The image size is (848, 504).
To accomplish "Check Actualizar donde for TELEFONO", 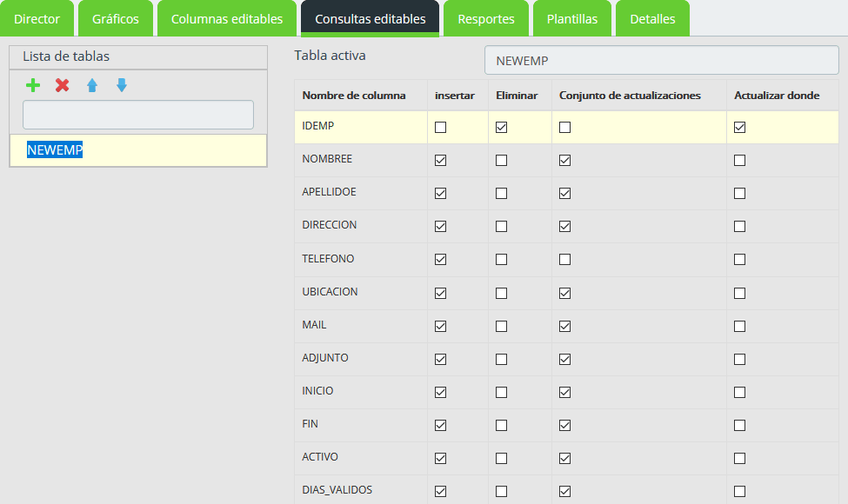I will (739, 260).
